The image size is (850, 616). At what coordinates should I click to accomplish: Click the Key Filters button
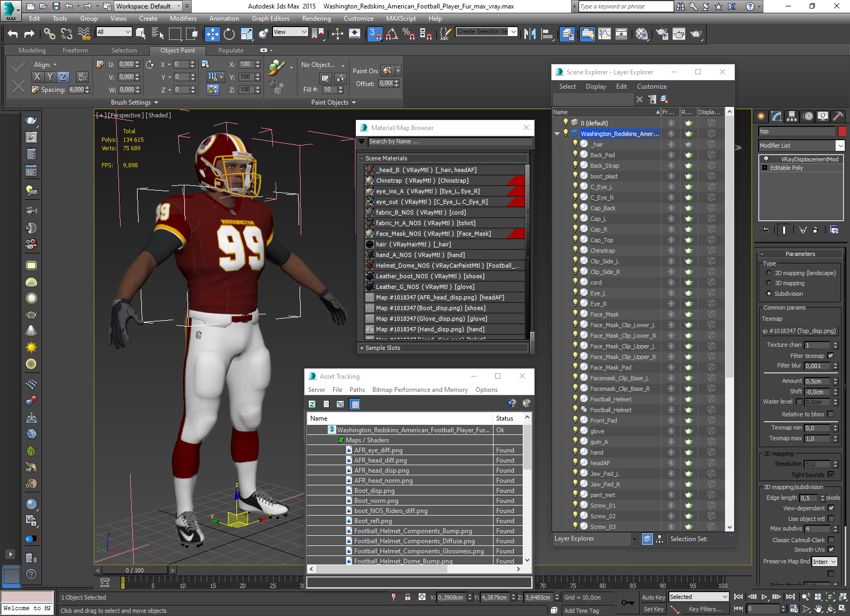click(x=705, y=609)
